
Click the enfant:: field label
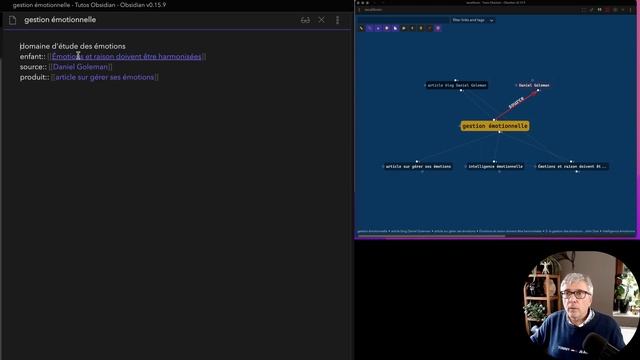[x=33, y=57]
